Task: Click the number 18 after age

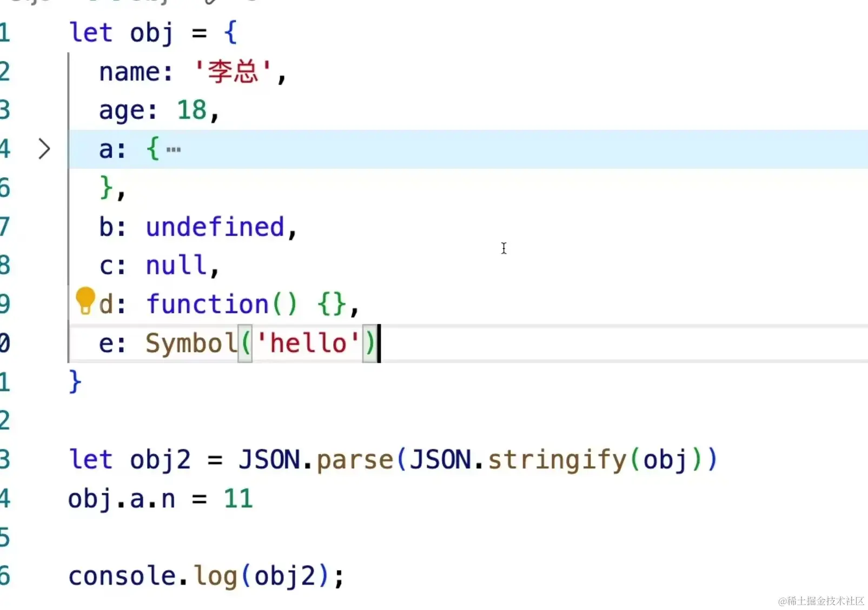Action: [x=192, y=110]
